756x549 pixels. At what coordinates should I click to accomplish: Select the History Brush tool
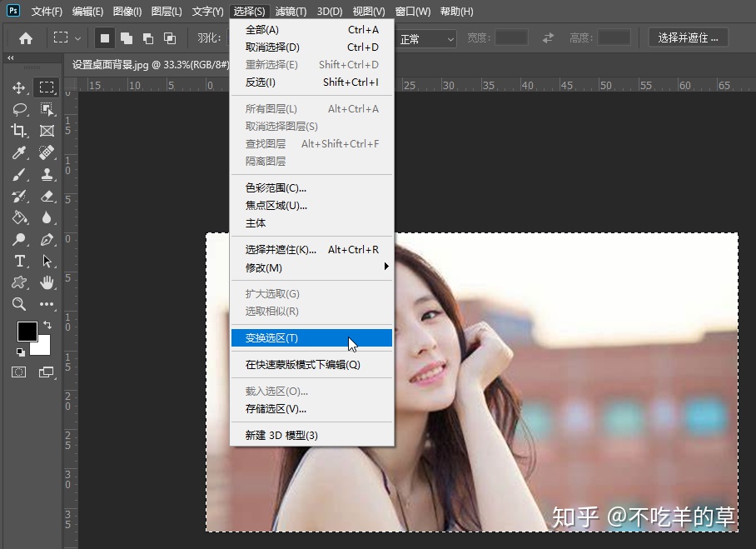pos(19,196)
